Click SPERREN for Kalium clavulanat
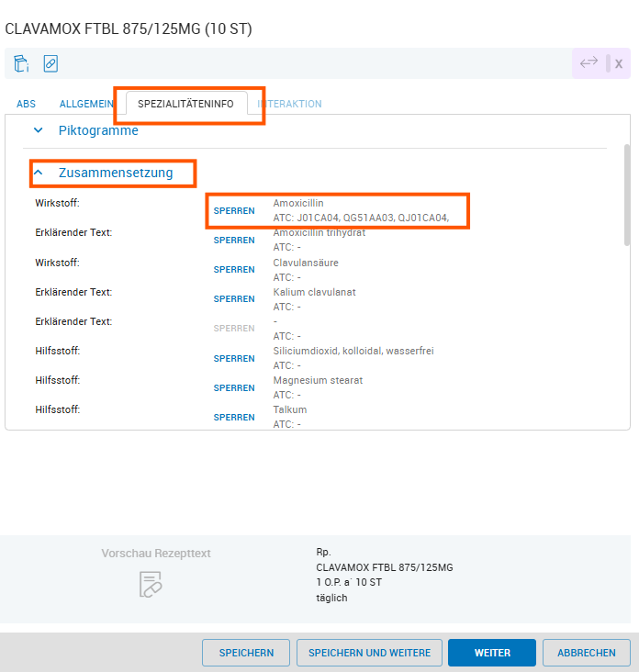The width and height of the screenshot is (639, 672). (x=234, y=298)
